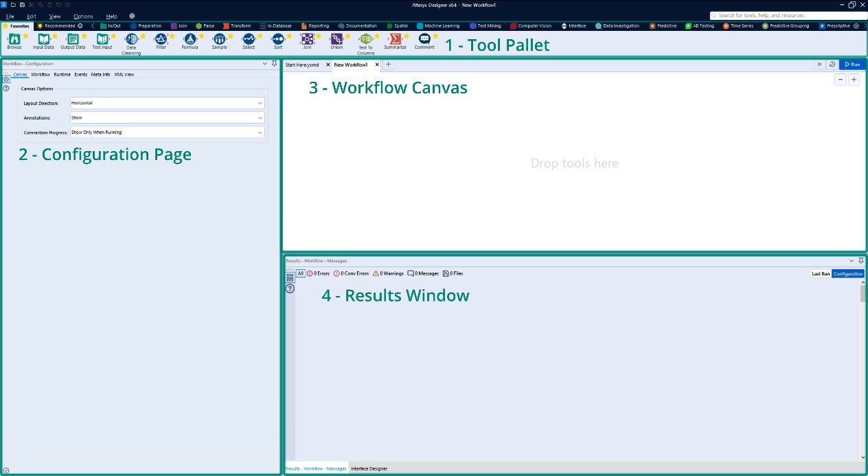Show overflow workflow tabs double-chevron
This screenshot has height=476, width=868.
(819, 64)
